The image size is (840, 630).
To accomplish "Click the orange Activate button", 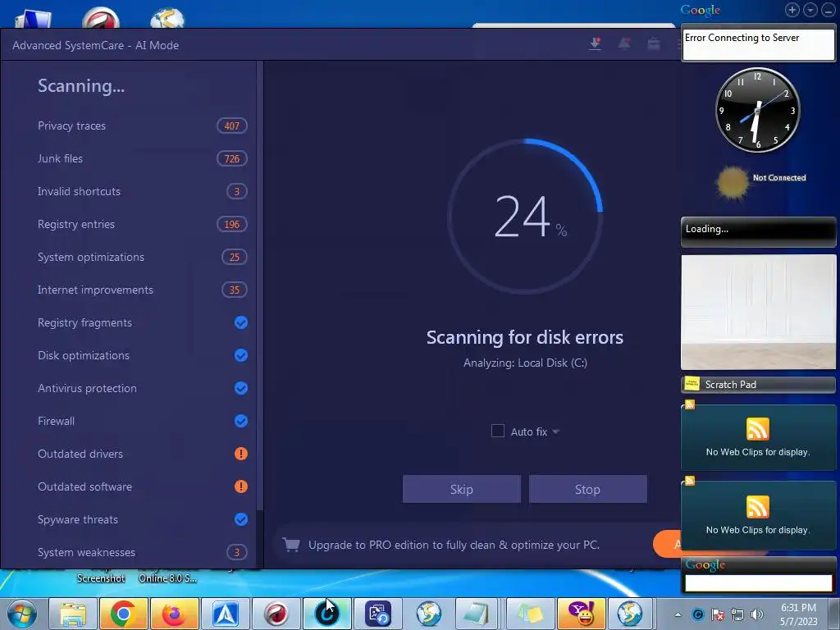I will click(x=667, y=545).
